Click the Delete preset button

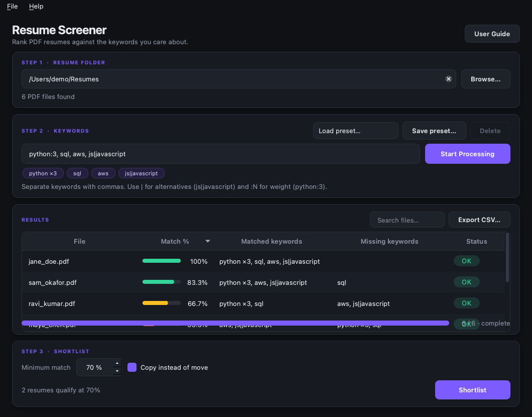[x=490, y=131]
